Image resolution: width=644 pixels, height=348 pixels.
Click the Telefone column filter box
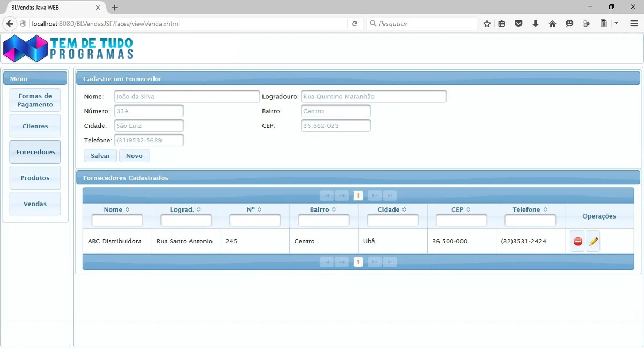pyautogui.click(x=530, y=221)
